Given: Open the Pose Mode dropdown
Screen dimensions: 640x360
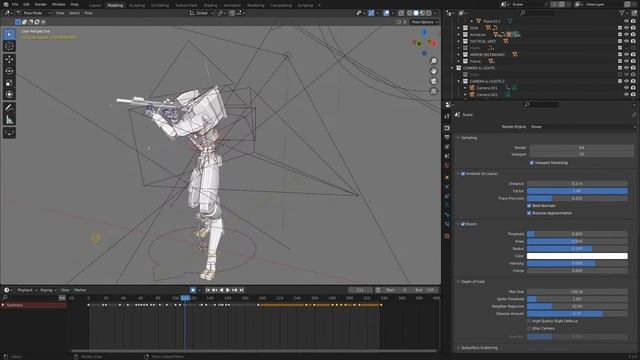Looking at the screenshot, I should coord(34,13).
